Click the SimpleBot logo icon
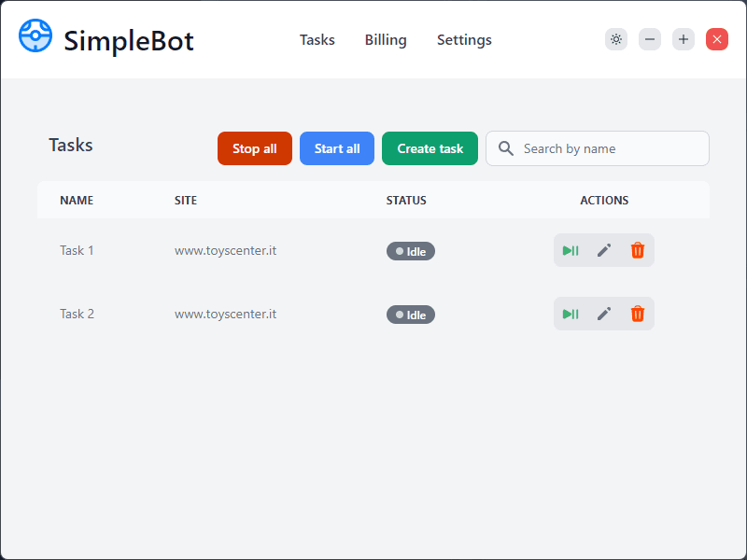The image size is (747, 560). 35,35
